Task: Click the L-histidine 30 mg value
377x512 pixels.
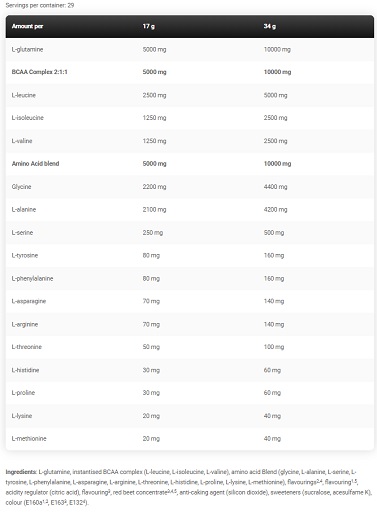Action: click(x=151, y=370)
